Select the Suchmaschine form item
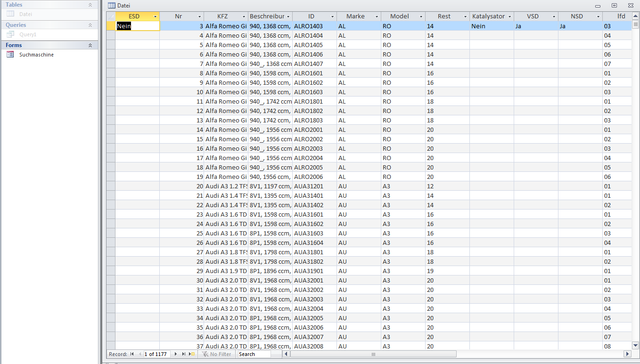This screenshot has height=364, width=640. tap(49, 55)
